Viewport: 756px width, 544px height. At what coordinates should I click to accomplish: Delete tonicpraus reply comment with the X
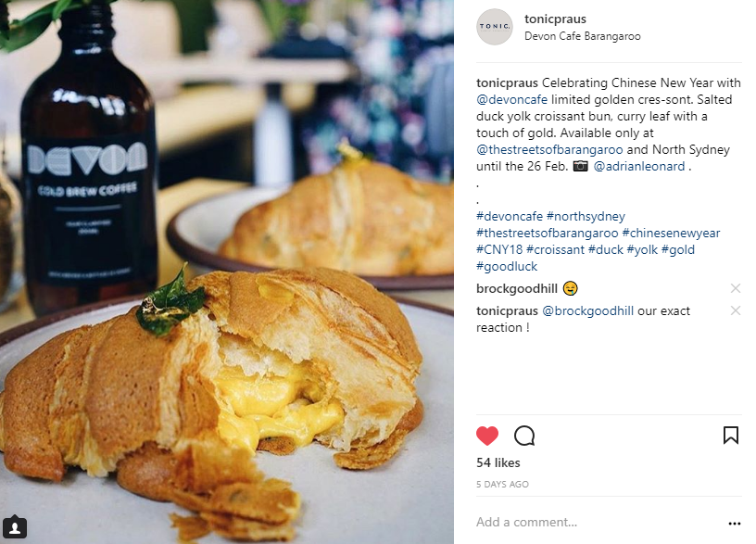click(736, 310)
